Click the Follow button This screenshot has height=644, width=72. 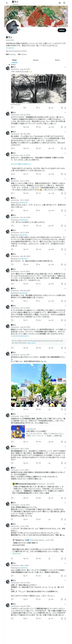[62, 30]
